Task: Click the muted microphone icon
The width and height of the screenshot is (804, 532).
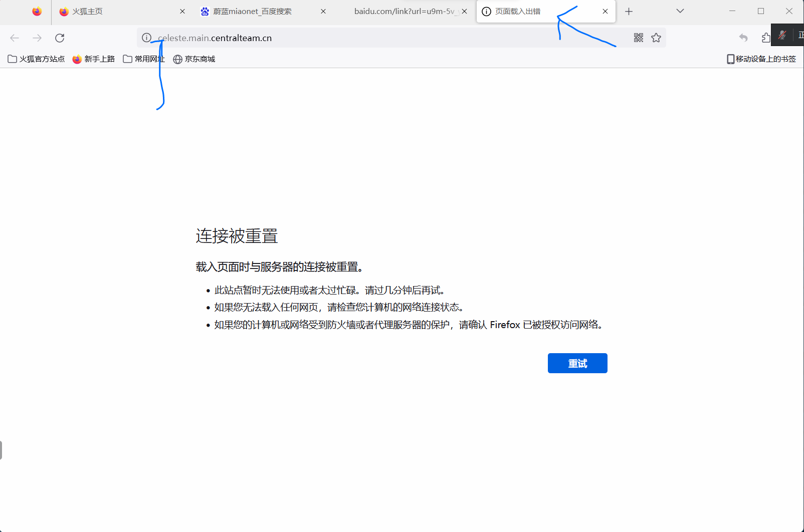Action: (x=782, y=35)
